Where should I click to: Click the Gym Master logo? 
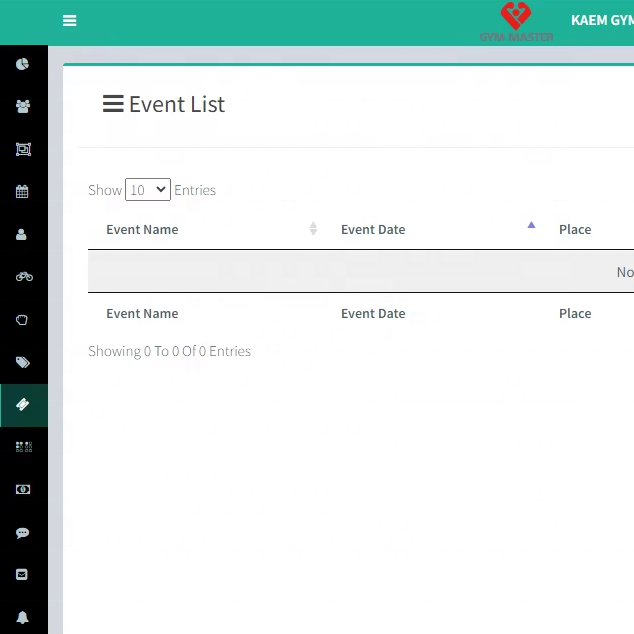click(x=516, y=22)
